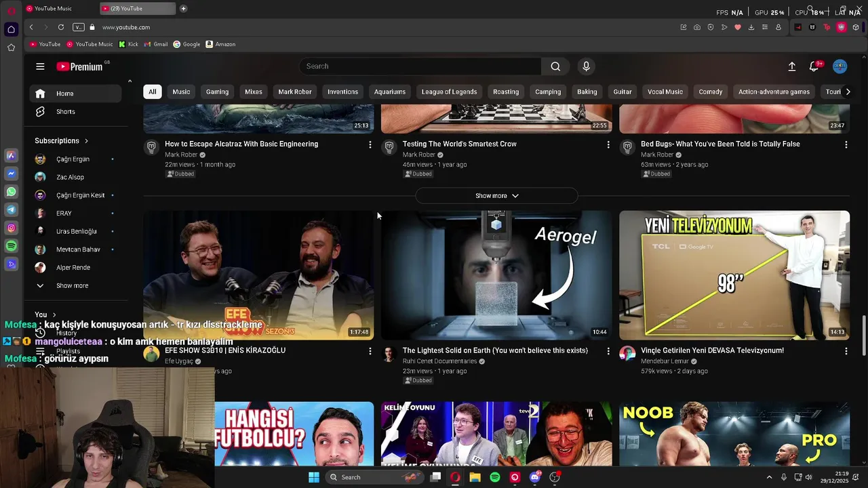
Task: Open YouTube notifications bell
Action: click(x=814, y=66)
